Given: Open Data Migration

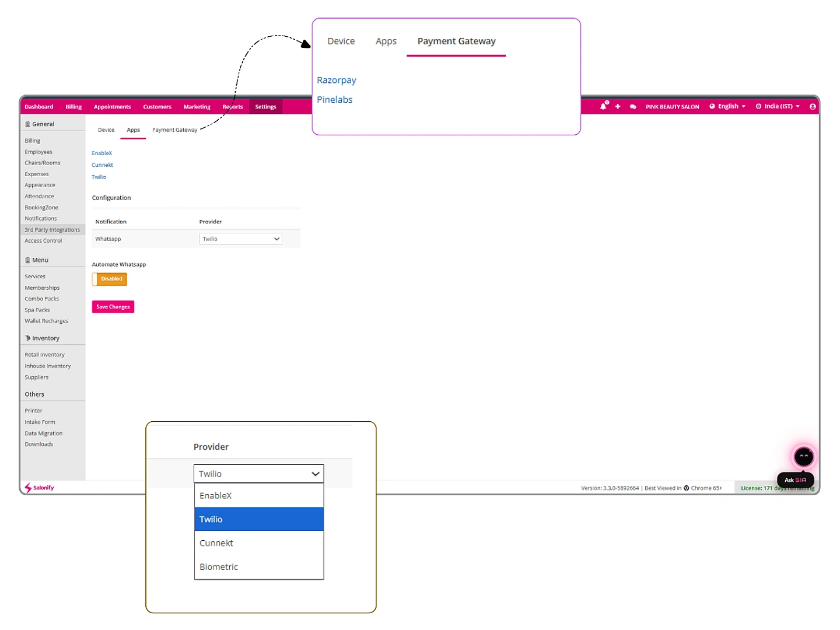Looking at the screenshot, I should [44, 433].
